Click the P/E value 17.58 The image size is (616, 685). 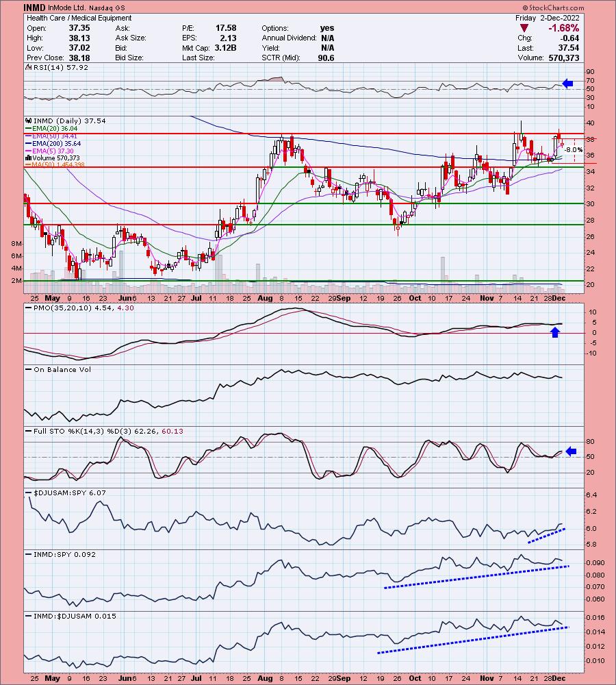tap(226, 28)
